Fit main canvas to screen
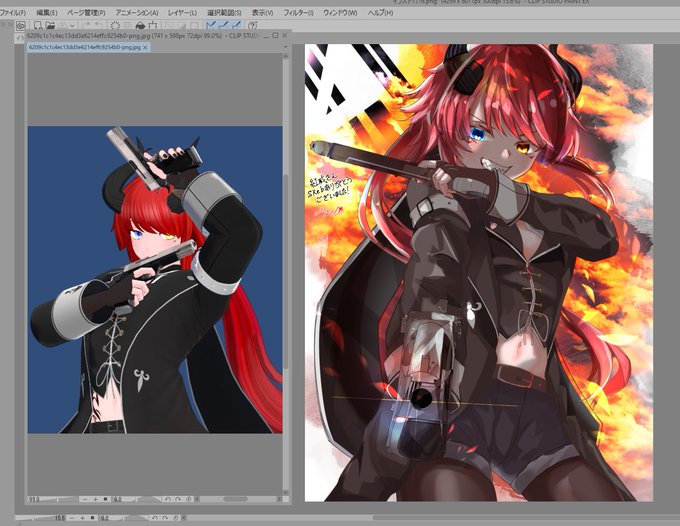 pos(92,518)
